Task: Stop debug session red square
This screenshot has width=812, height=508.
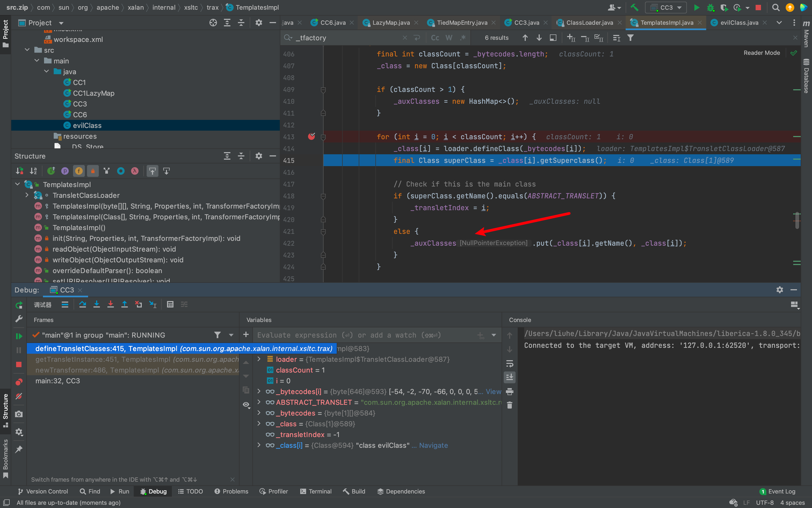Action: coord(19,364)
